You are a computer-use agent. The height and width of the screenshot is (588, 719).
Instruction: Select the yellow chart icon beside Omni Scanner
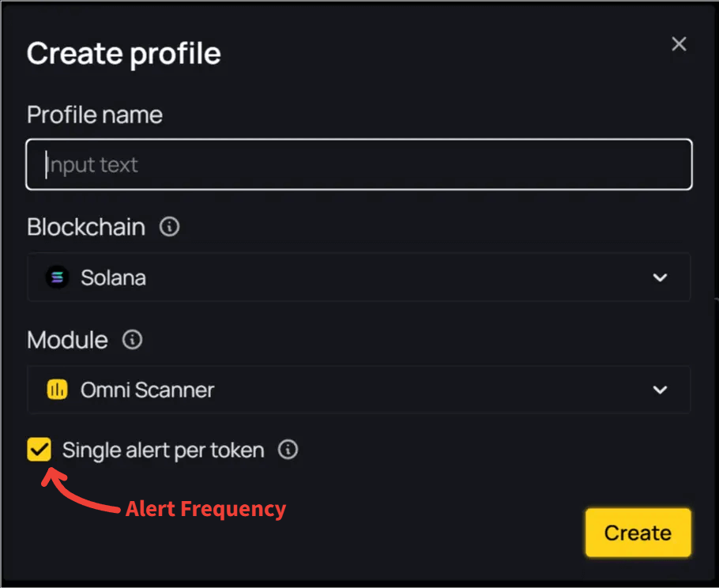click(58, 390)
